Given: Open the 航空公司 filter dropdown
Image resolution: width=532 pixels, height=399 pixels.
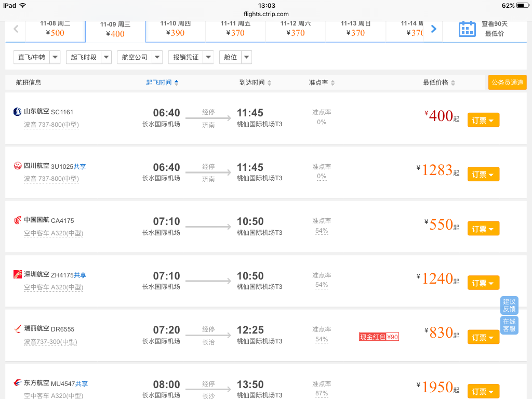Looking at the screenshot, I should click(140, 57).
